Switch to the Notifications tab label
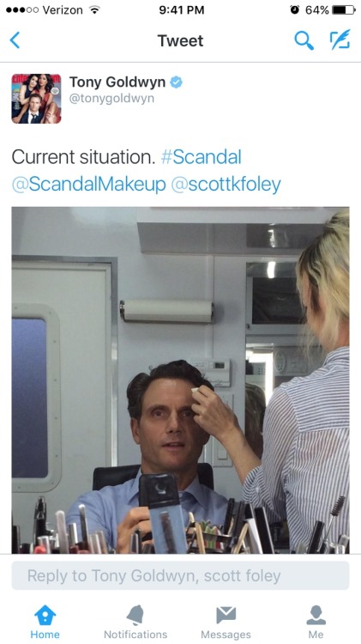Screen dimensions: 361x644 pos(135,635)
